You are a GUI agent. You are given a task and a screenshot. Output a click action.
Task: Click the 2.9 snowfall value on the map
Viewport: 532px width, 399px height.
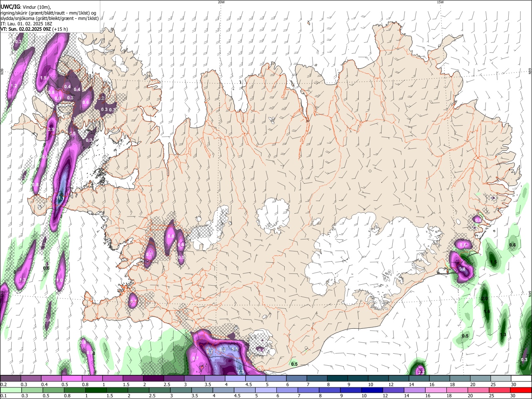51,130
